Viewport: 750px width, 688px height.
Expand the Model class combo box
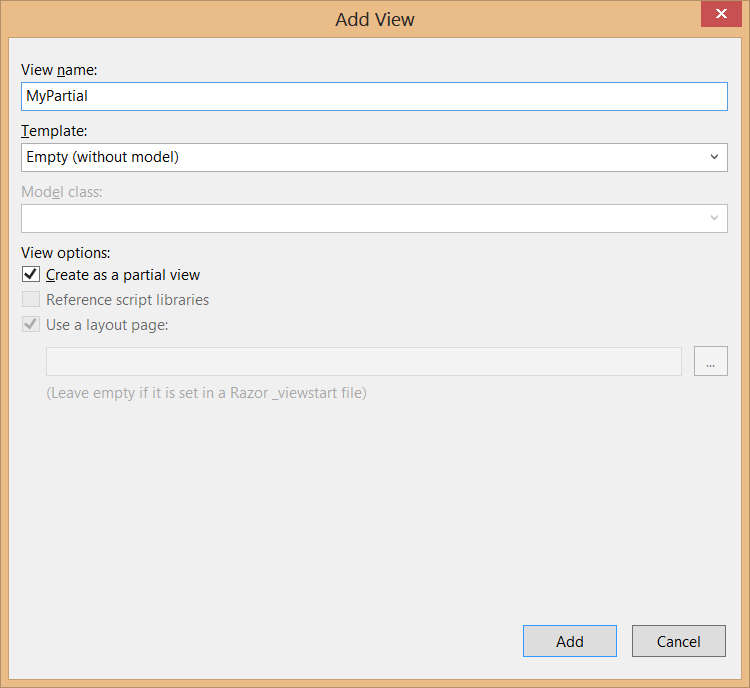coord(374,219)
